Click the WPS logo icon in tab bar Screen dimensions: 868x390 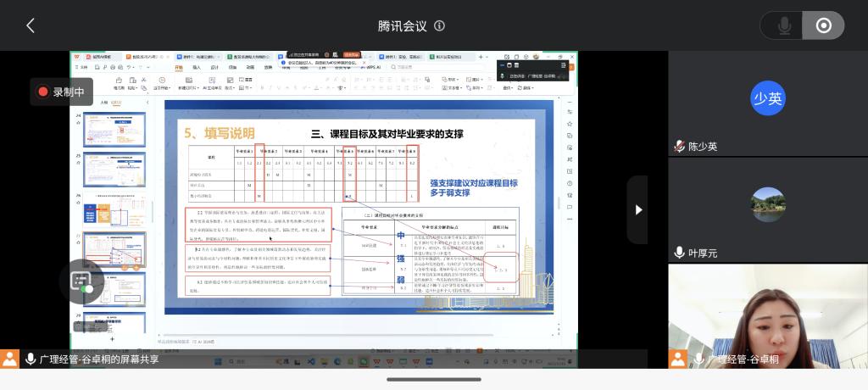pos(76,57)
